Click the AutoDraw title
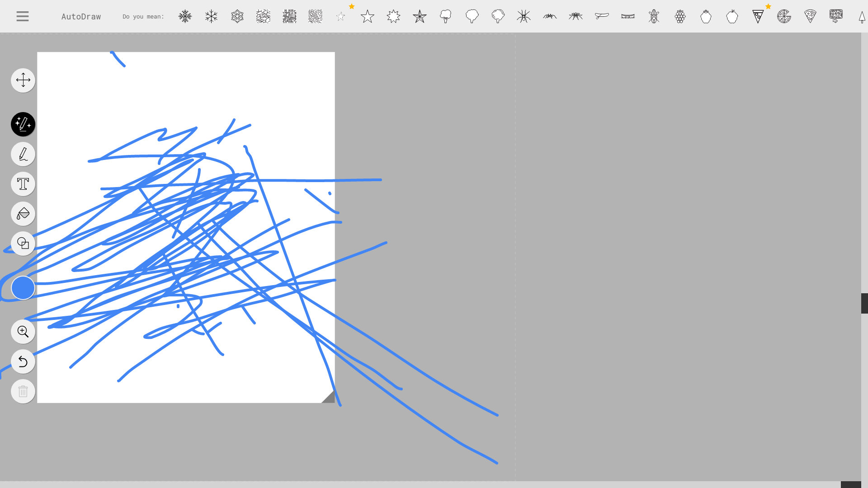This screenshot has width=868, height=488. [81, 17]
